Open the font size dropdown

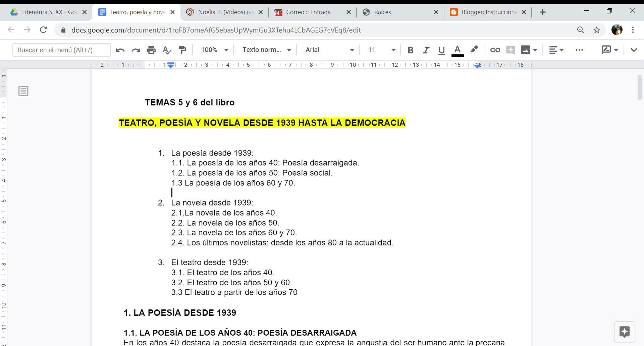coord(382,50)
